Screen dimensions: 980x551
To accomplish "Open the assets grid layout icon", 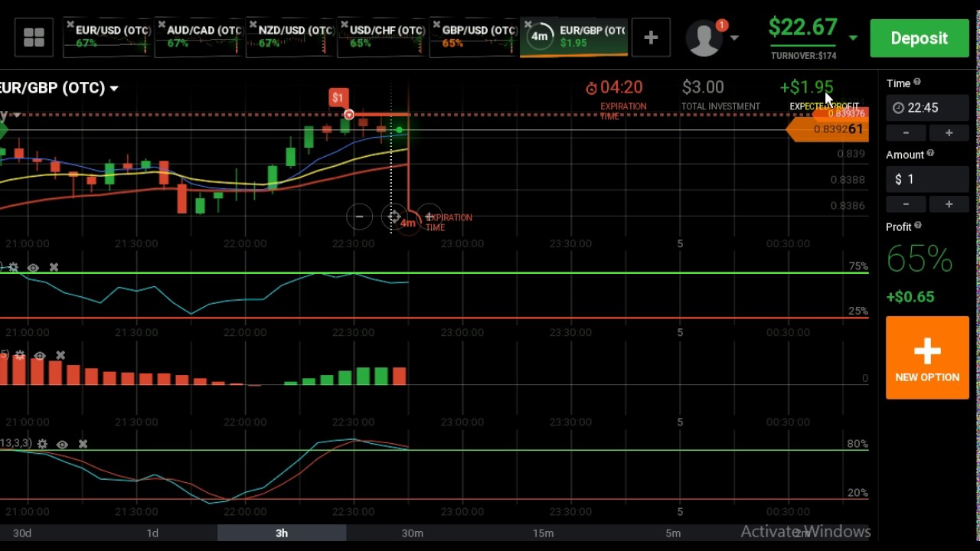I will tap(34, 37).
